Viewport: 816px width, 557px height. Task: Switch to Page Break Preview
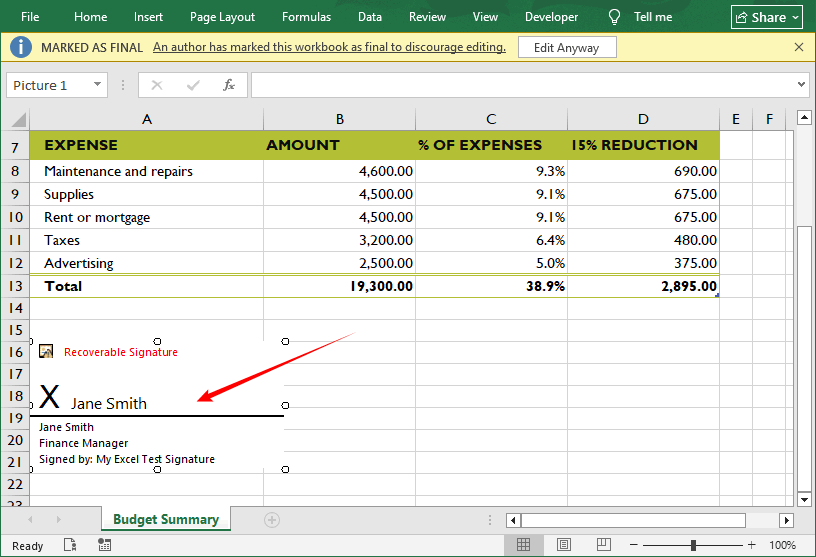pyautogui.click(x=604, y=545)
